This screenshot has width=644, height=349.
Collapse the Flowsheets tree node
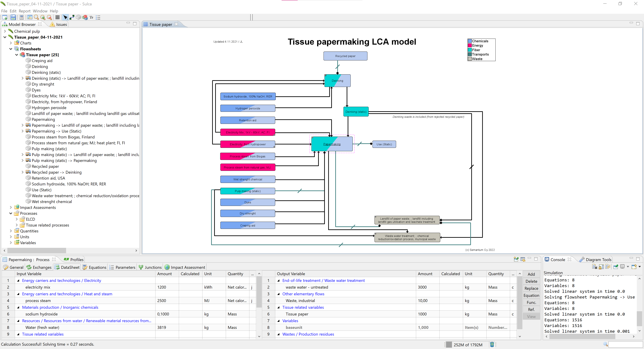[11, 49]
